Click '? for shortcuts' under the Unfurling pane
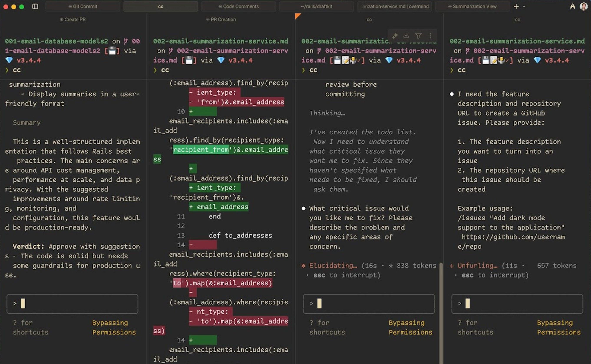This screenshot has height=364, width=591. pos(475,328)
